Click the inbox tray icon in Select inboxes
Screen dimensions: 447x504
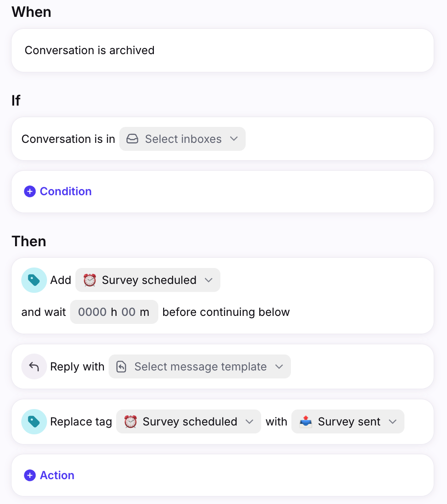tap(133, 139)
